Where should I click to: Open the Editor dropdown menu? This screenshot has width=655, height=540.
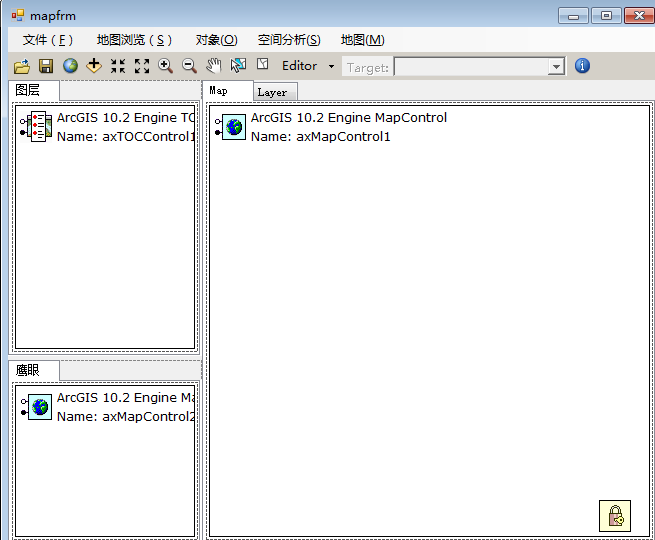coord(308,66)
